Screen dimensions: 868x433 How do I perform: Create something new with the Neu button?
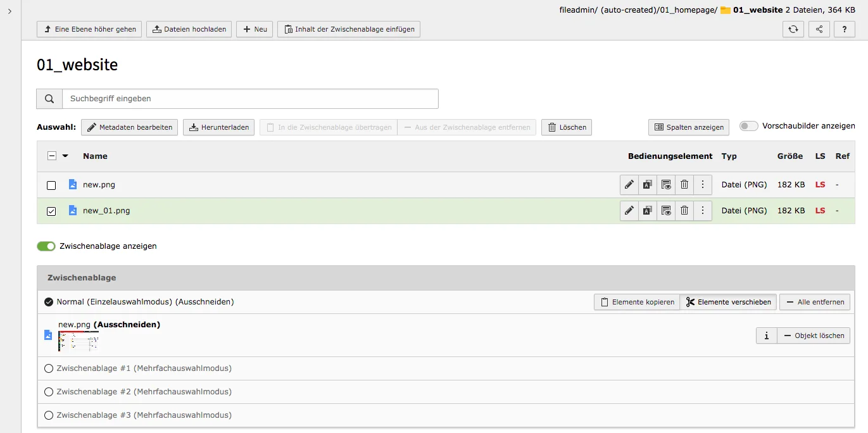click(254, 28)
